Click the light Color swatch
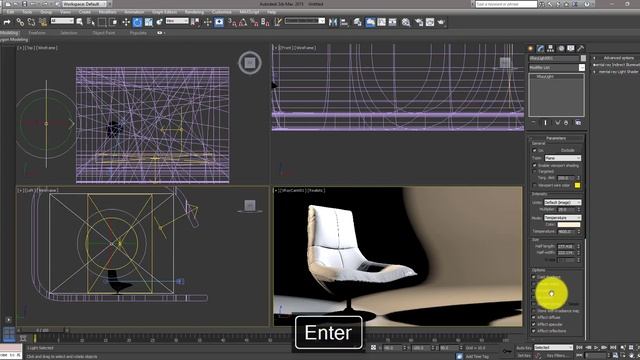This screenshot has height=360, width=640. (x=569, y=224)
